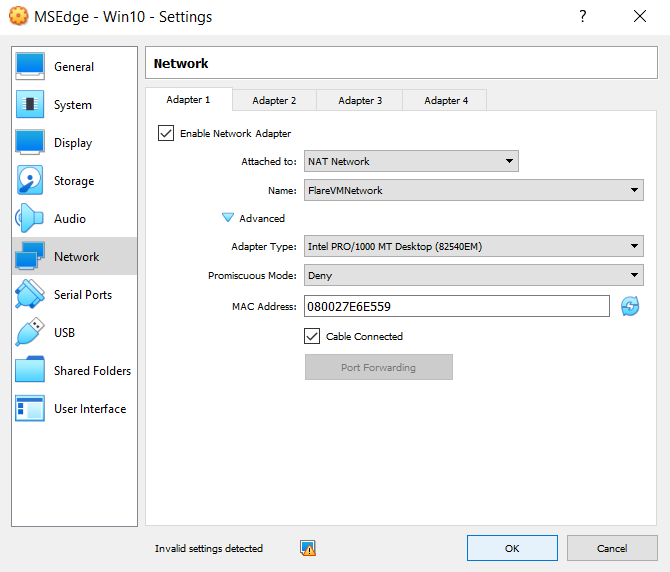Viewport: 670px width, 572px height.
Task: Click the MAC Address text field
Action: 456,306
